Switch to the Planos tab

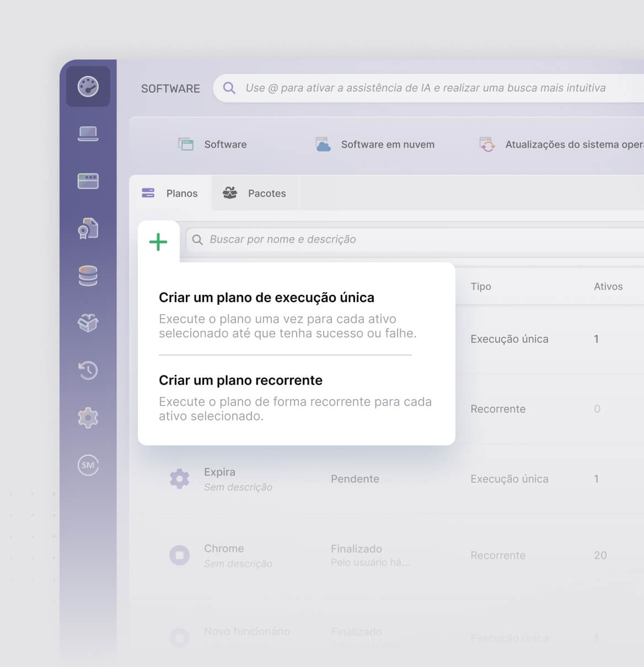point(170,193)
